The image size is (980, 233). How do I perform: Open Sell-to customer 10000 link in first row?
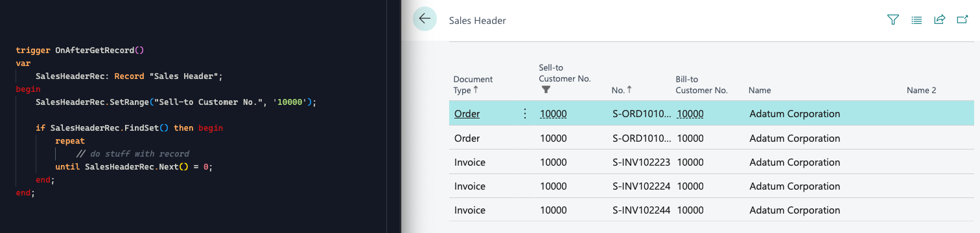554,114
